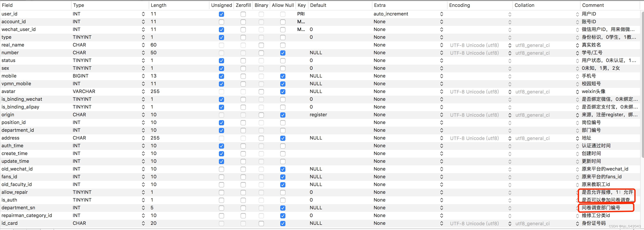
Task: Click the length value 13 of mobile
Action: 153,76
